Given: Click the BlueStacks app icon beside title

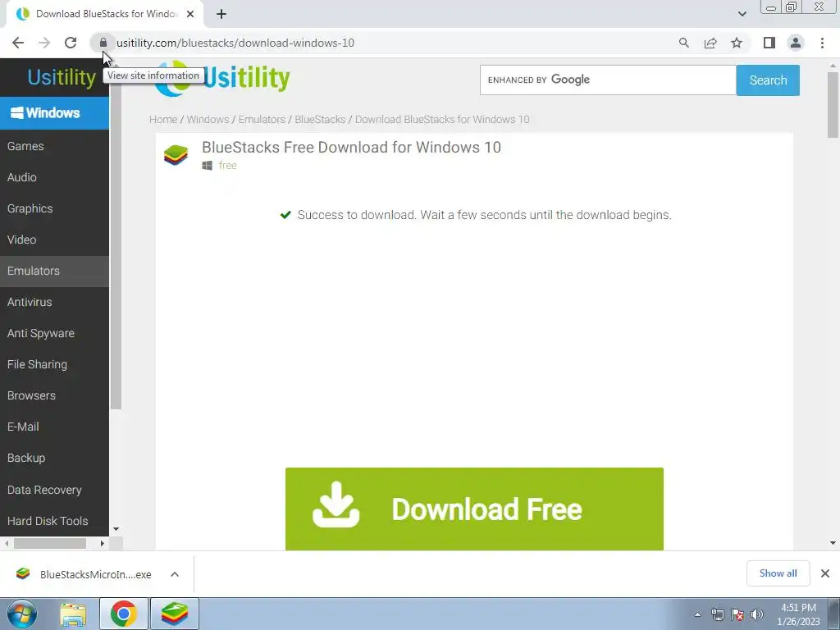Looking at the screenshot, I should pos(176,155).
